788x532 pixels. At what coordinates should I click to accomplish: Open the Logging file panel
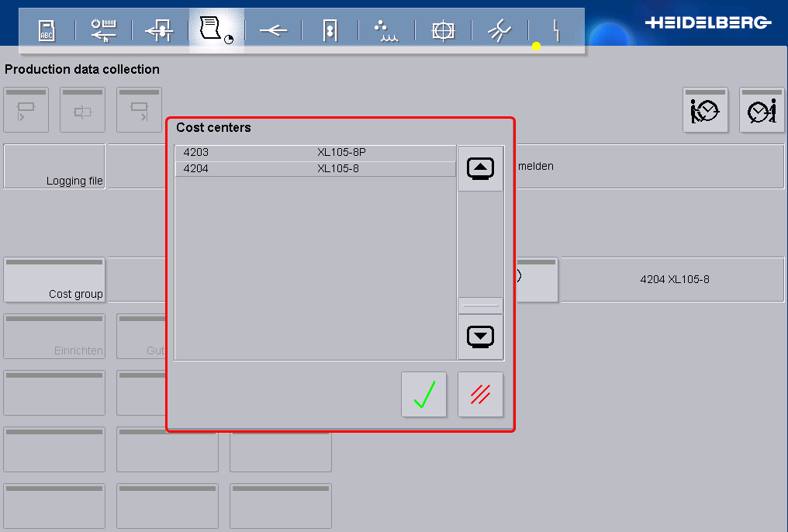pos(54,166)
